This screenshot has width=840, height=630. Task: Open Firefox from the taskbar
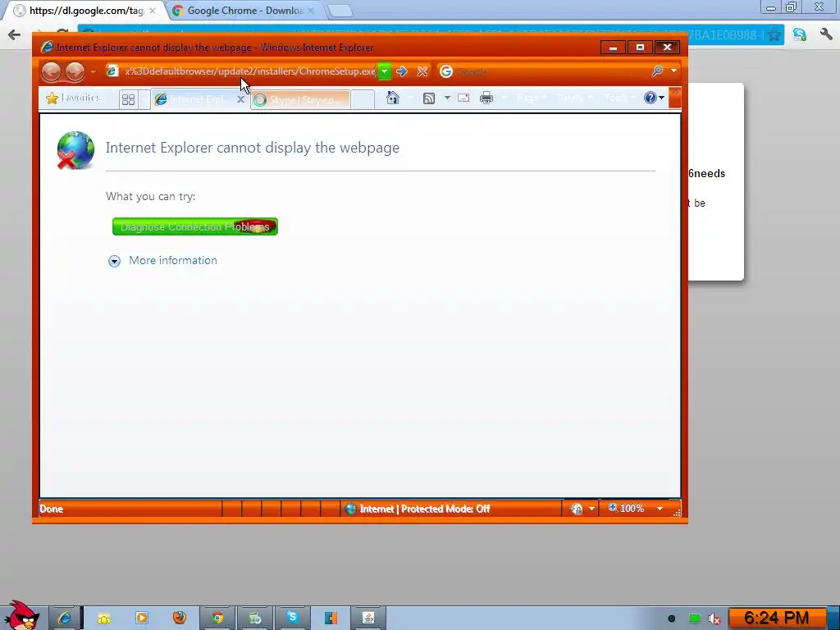click(x=180, y=619)
